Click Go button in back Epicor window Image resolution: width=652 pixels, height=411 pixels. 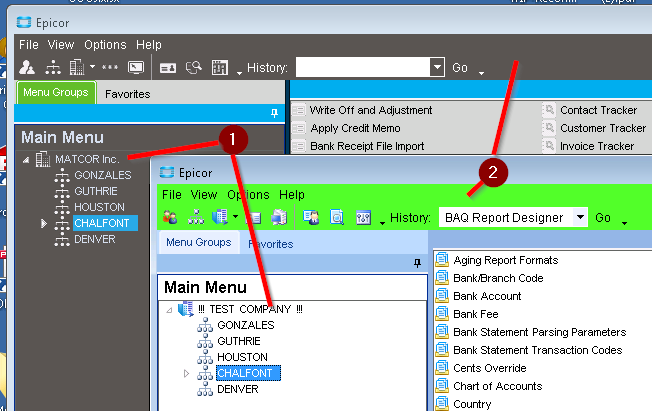(x=460, y=67)
